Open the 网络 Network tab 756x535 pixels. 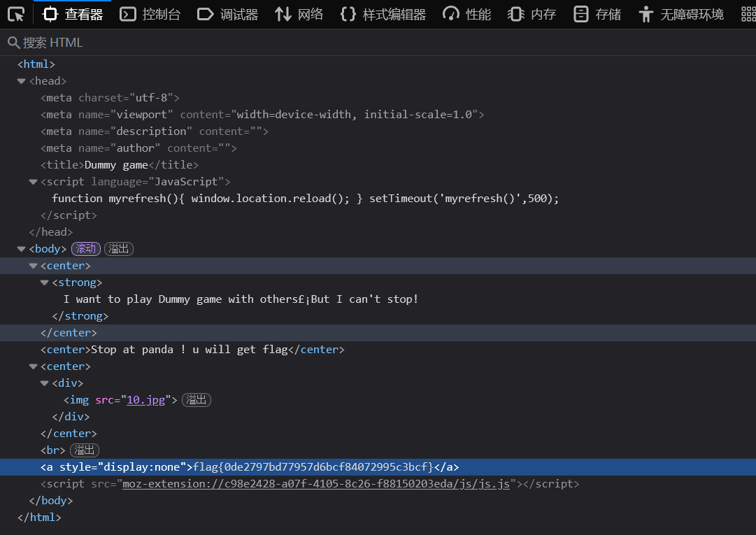(x=299, y=15)
